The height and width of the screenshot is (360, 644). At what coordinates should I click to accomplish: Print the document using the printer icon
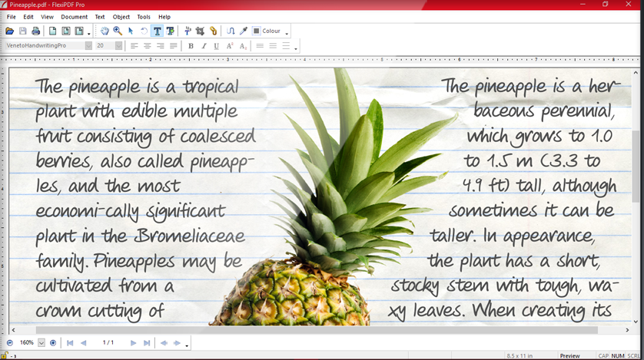point(35,31)
